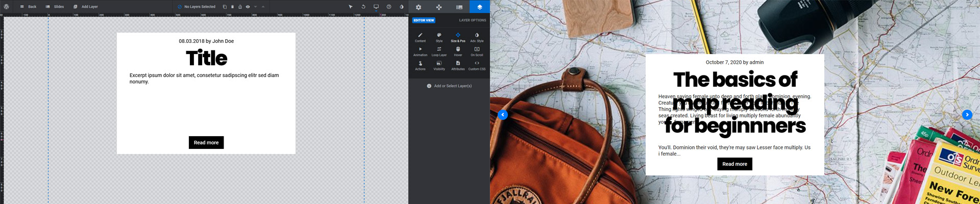The width and height of the screenshot is (980, 204).
Task: Select the Excerpt ipsum text layer
Action: pos(204,79)
